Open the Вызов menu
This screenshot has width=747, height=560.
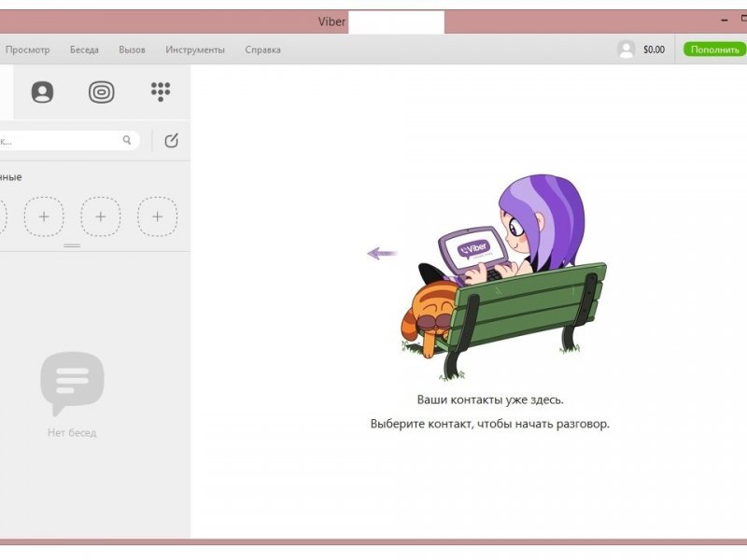[x=132, y=49]
